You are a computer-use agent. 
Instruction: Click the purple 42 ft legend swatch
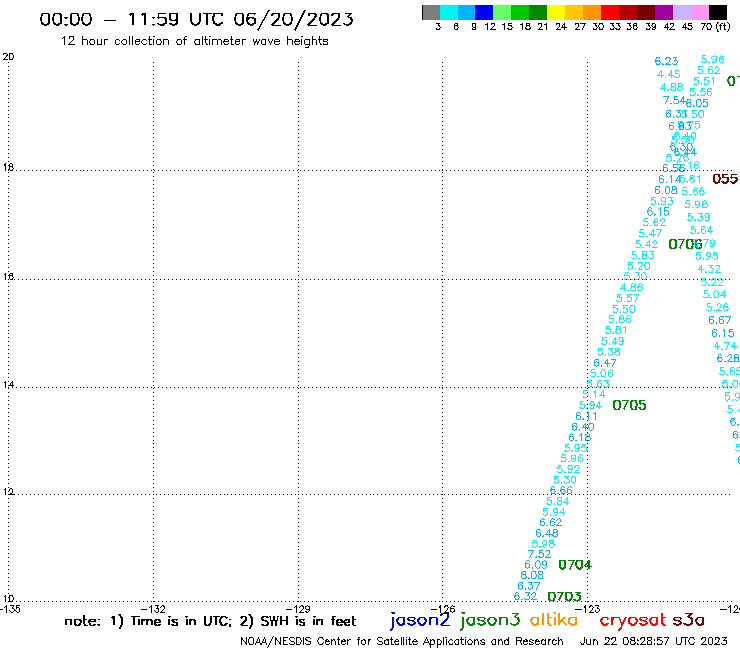point(664,12)
